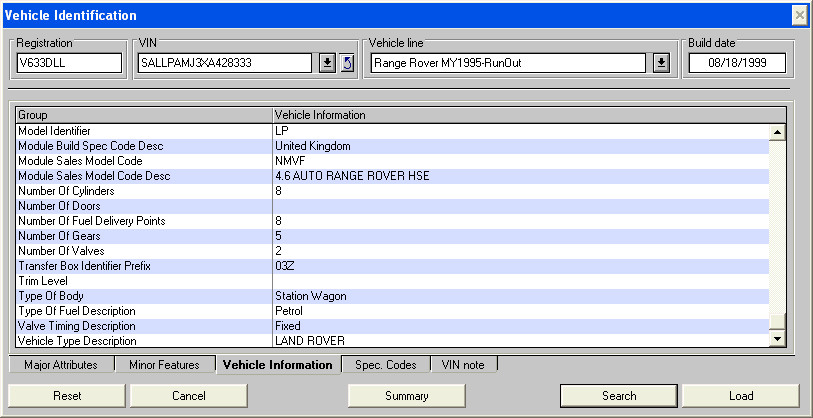Select the Number Of Cylinders row
This screenshot has height=418, width=813.
(x=393, y=191)
